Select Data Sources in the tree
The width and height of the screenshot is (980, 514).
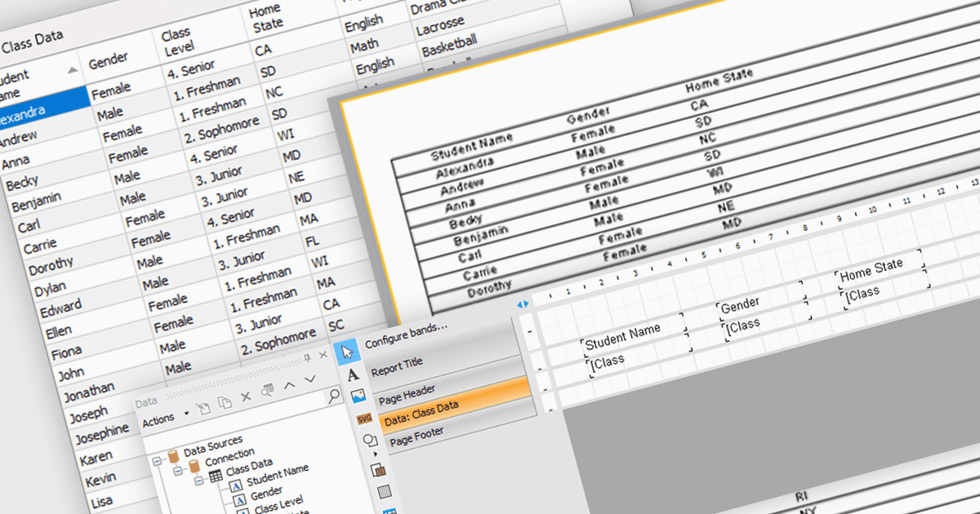[212, 446]
